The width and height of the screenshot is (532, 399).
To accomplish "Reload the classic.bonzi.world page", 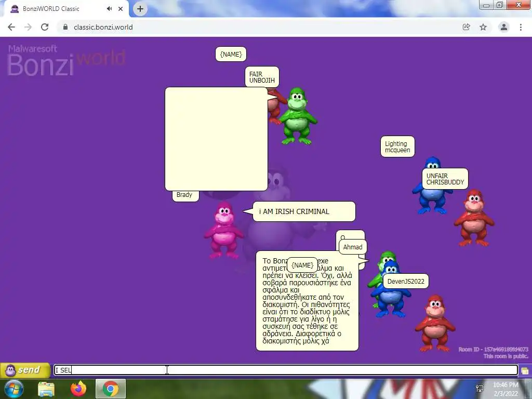I will tap(45, 27).
